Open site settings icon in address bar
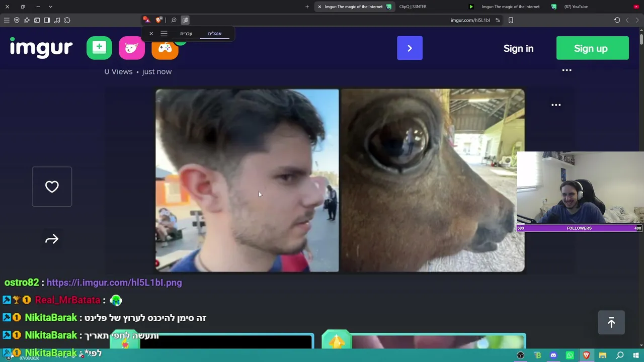The height and width of the screenshot is (362, 644). (x=498, y=20)
